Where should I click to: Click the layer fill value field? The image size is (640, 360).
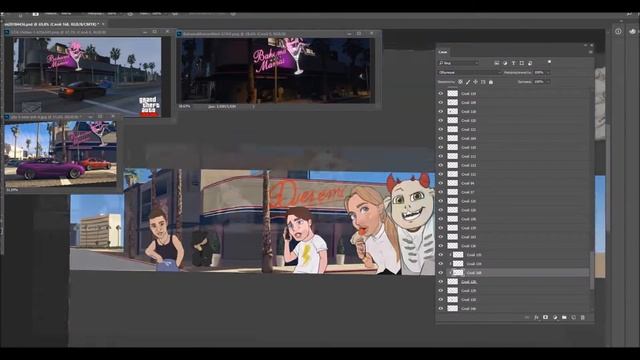coord(539,82)
